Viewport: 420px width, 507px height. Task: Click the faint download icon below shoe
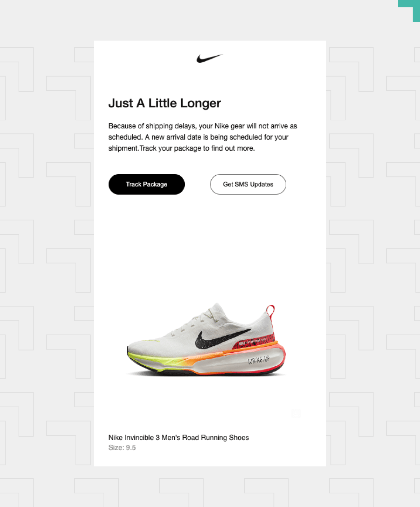[296, 414]
